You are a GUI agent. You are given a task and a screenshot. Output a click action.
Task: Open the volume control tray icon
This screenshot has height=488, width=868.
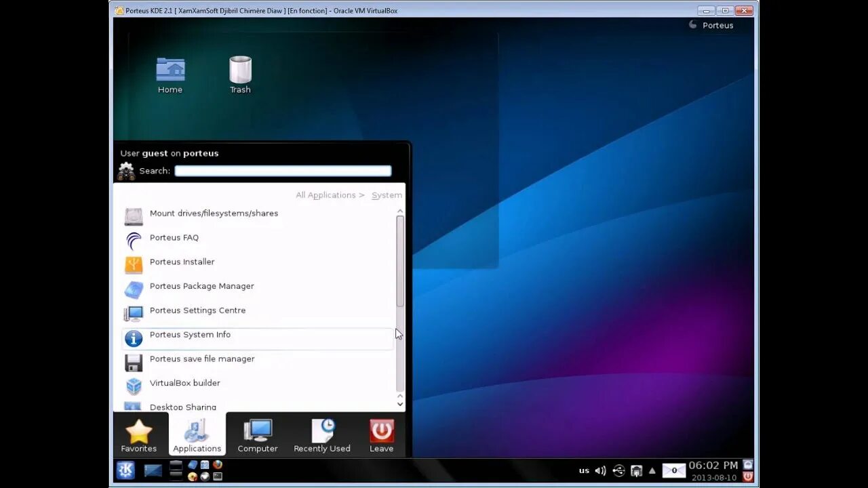[x=601, y=470]
